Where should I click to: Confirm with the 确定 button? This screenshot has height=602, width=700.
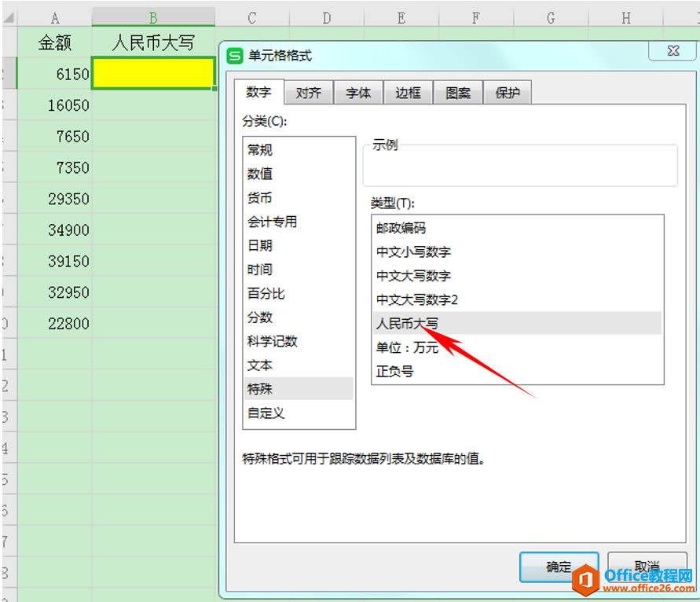tap(559, 567)
